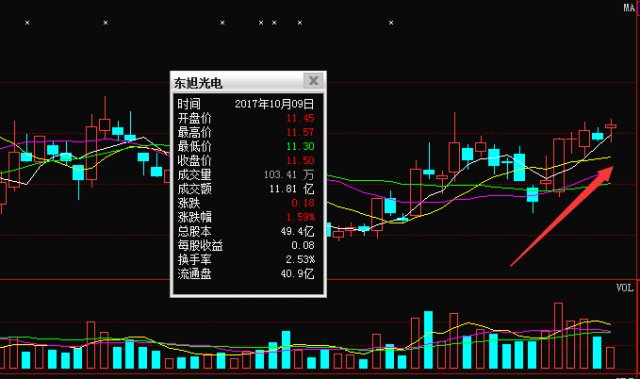Select the 总股本 label
Viewport: 640px width, 379px height.
(194, 231)
